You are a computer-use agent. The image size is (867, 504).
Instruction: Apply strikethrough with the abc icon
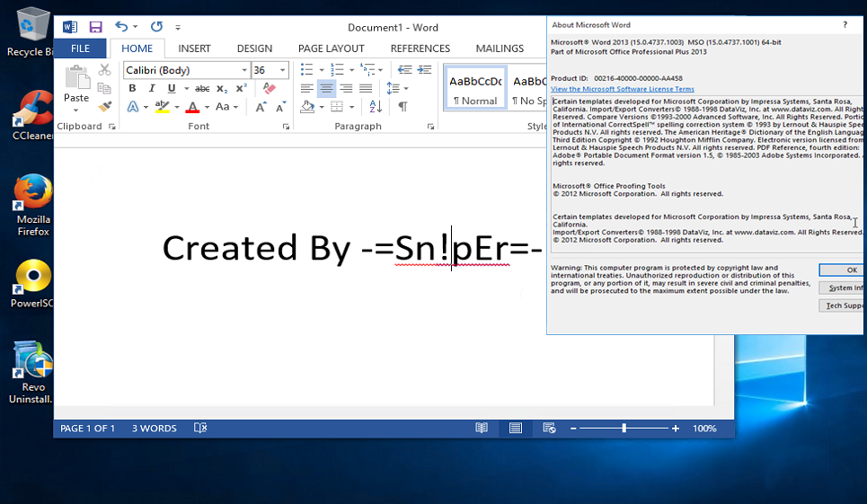(x=202, y=88)
